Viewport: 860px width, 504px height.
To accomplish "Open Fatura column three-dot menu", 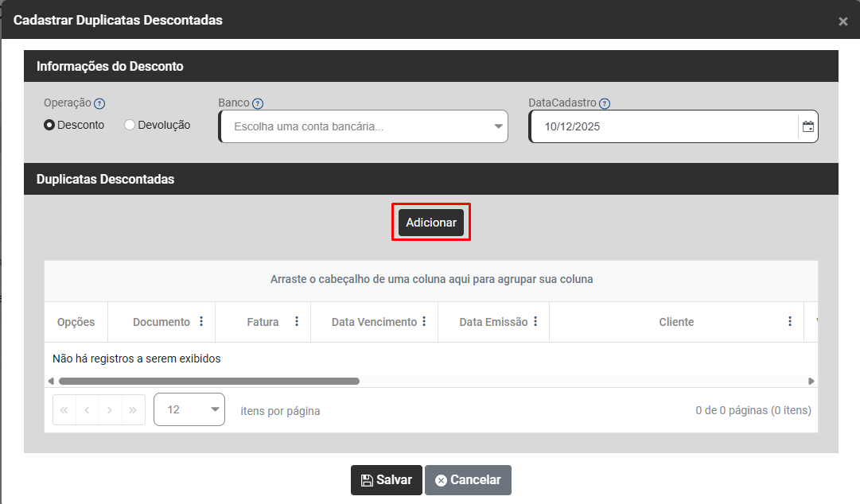I will click(x=297, y=322).
